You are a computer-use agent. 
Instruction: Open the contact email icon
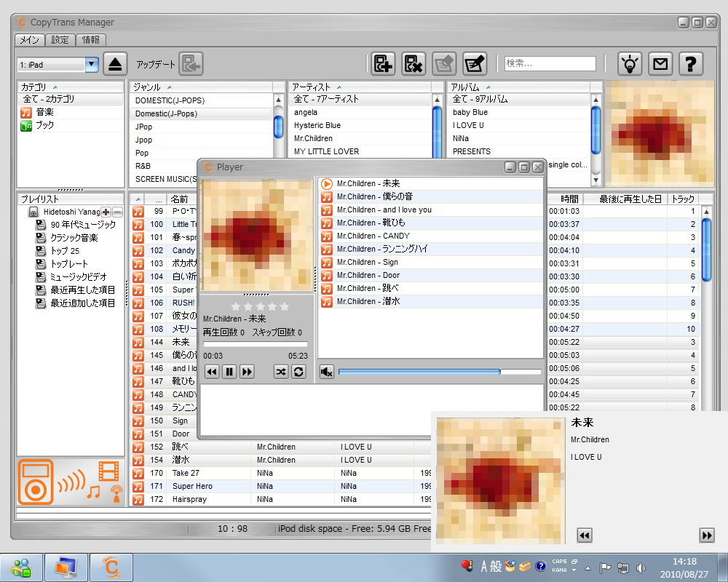point(660,63)
